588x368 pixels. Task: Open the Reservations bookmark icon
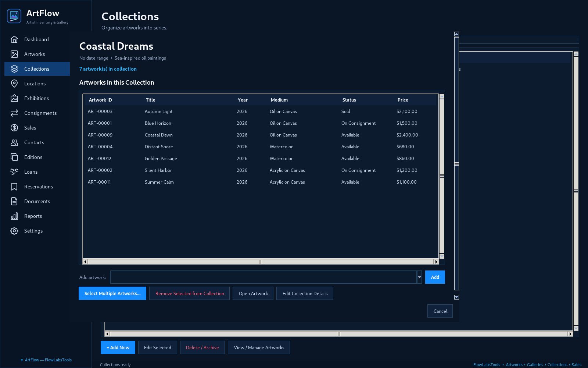coord(14,187)
